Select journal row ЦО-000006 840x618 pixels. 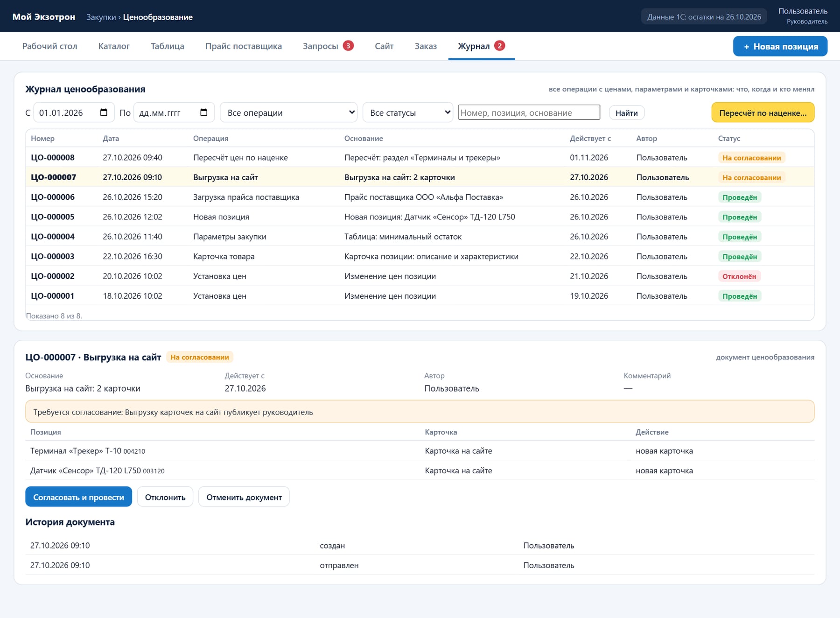tap(420, 197)
